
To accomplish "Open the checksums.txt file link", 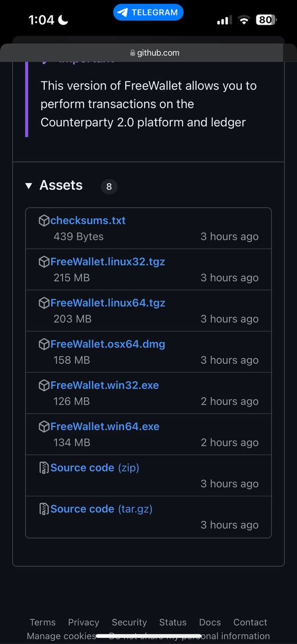I will [x=88, y=220].
